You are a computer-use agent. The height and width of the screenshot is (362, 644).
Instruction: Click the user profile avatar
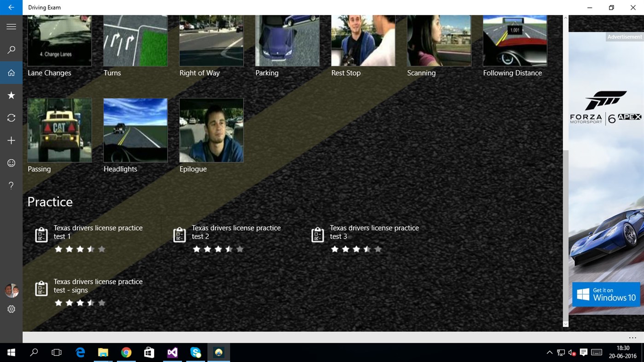click(x=11, y=290)
